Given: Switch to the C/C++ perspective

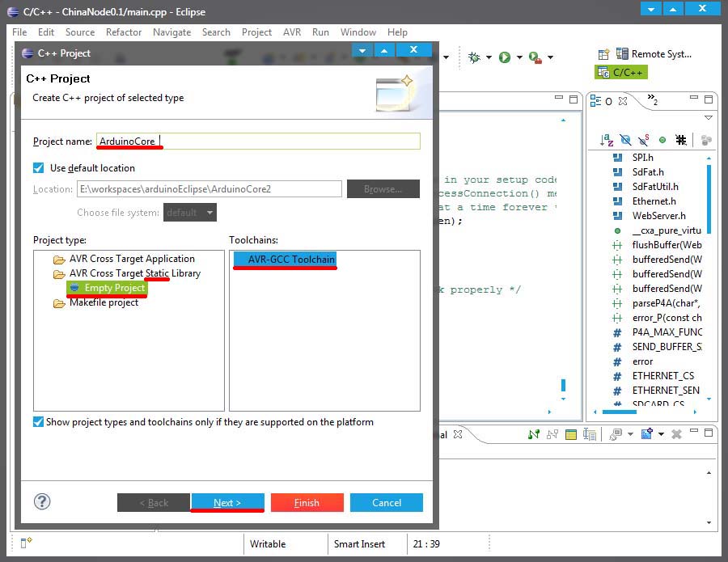Looking at the screenshot, I should 620,73.
